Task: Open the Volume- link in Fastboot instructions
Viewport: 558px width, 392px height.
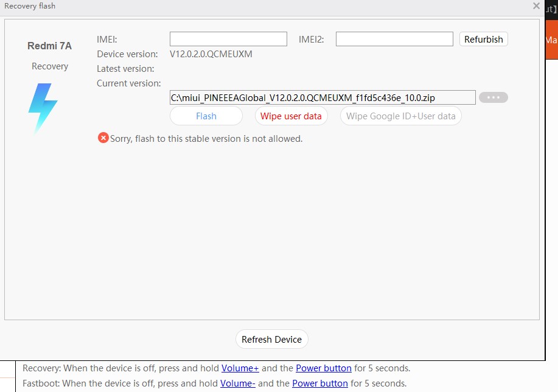Action: click(x=237, y=383)
